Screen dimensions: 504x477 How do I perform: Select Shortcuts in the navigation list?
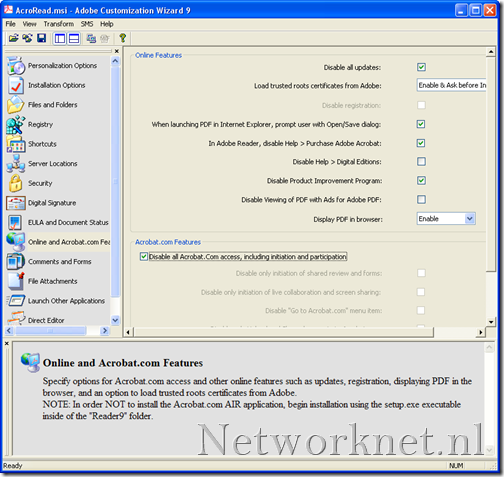[x=42, y=144]
